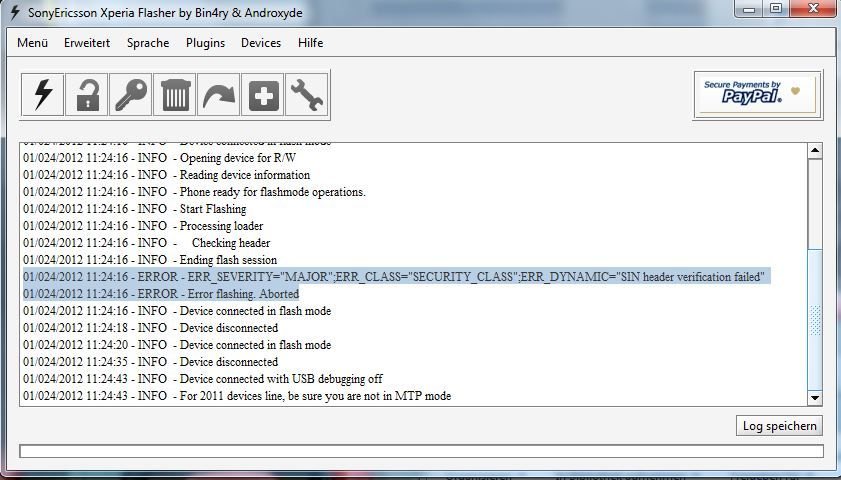The width and height of the screenshot is (841, 480).
Task: Select the 'Checking header' log line
Action: (146, 243)
